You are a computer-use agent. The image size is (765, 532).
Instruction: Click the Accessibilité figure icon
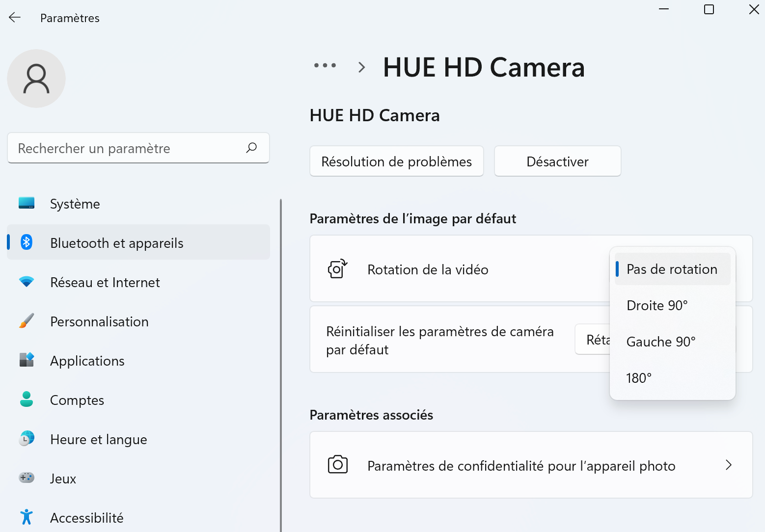[x=27, y=517]
